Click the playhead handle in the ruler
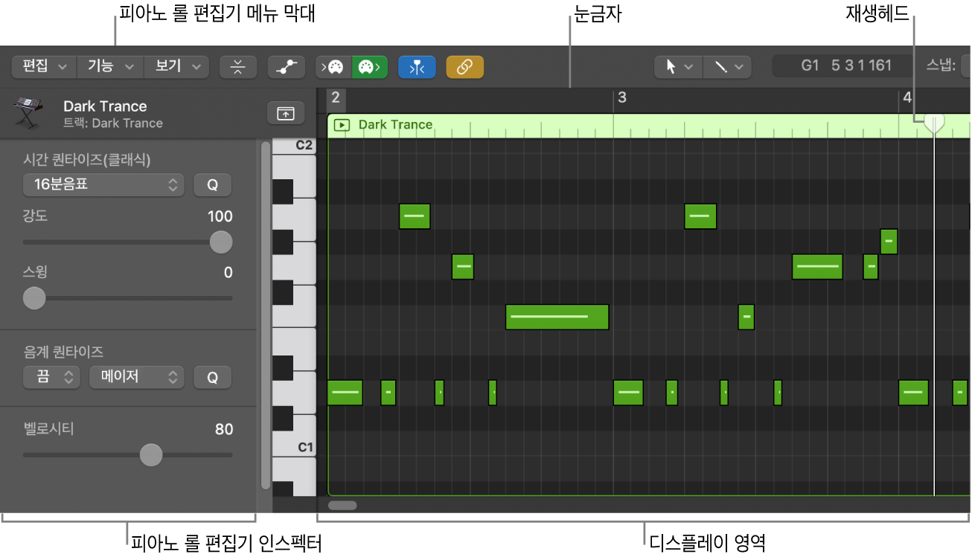 pyautogui.click(x=934, y=124)
